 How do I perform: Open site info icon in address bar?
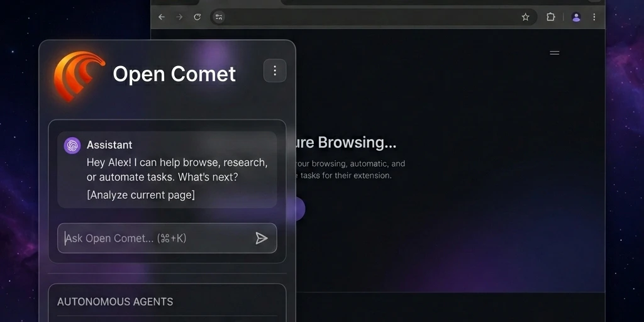click(x=218, y=17)
